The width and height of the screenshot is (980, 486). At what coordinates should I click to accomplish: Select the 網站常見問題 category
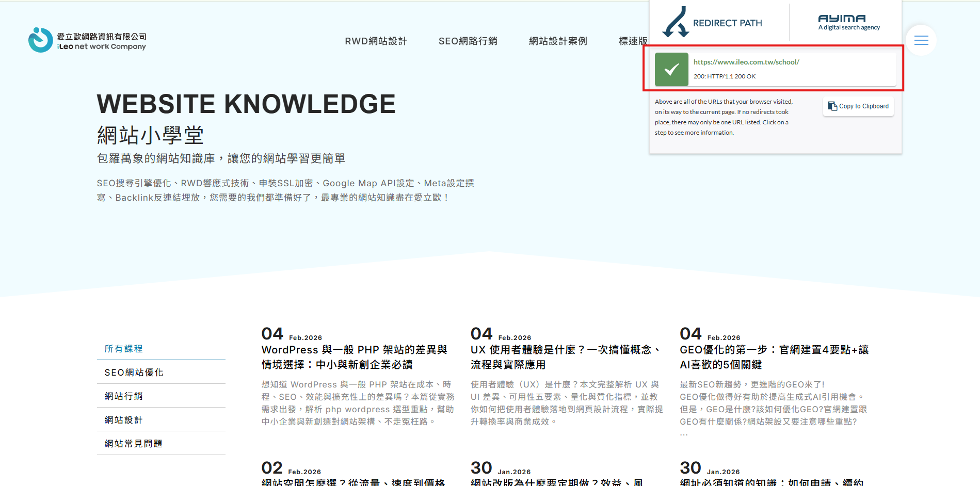point(134,444)
